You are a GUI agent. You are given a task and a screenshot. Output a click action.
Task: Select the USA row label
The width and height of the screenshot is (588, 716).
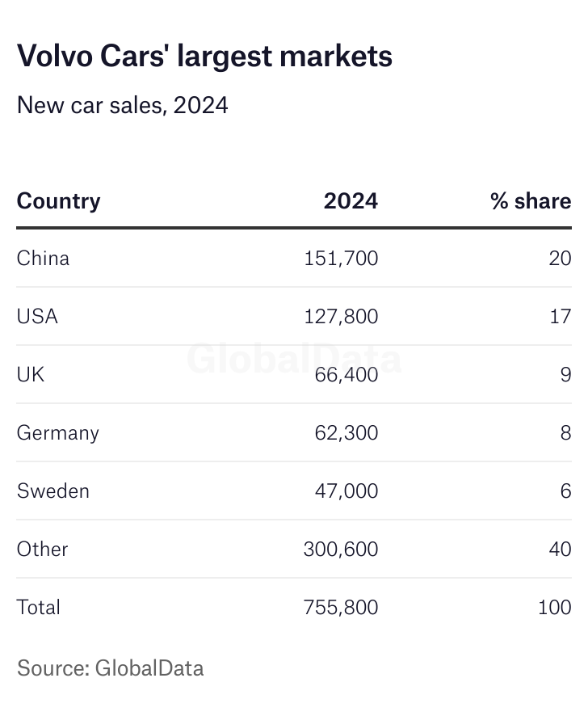[37, 316]
